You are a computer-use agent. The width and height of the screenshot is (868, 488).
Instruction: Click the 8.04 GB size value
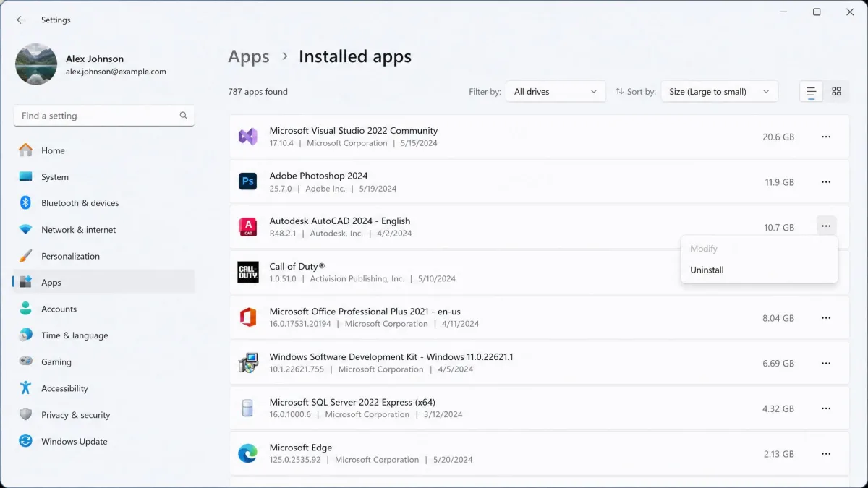coord(778,318)
